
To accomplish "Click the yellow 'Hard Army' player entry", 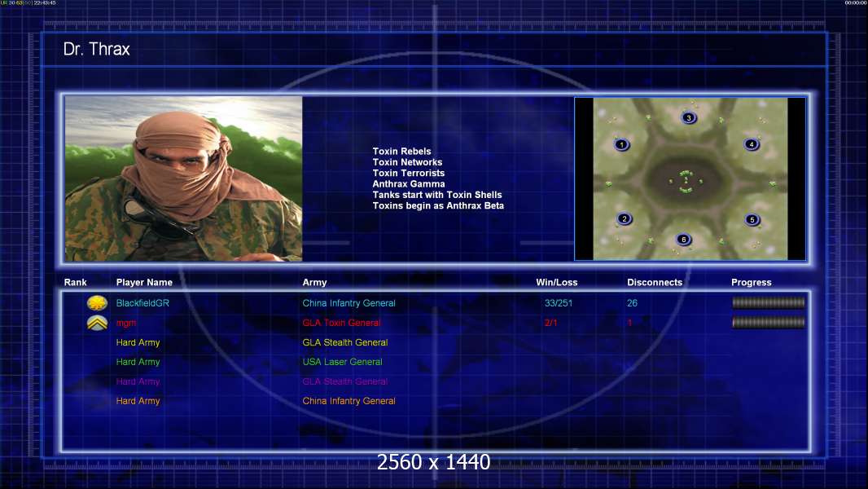I will click(138, 342).
